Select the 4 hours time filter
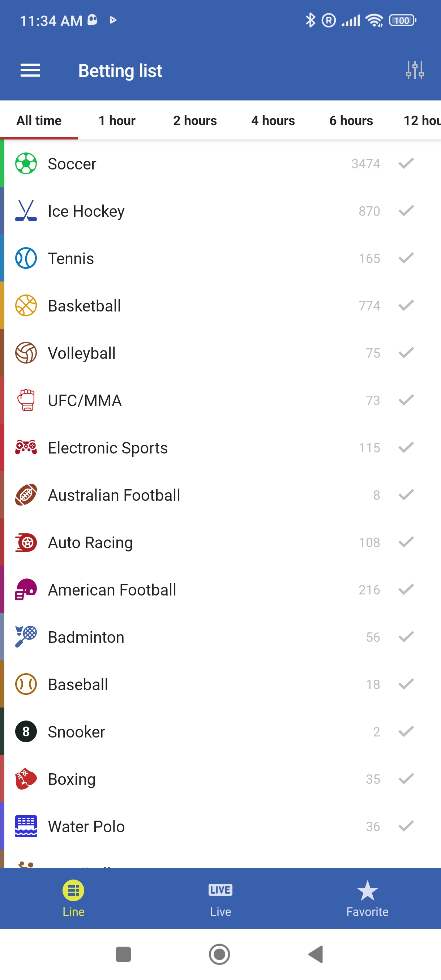 click(273, 121)
